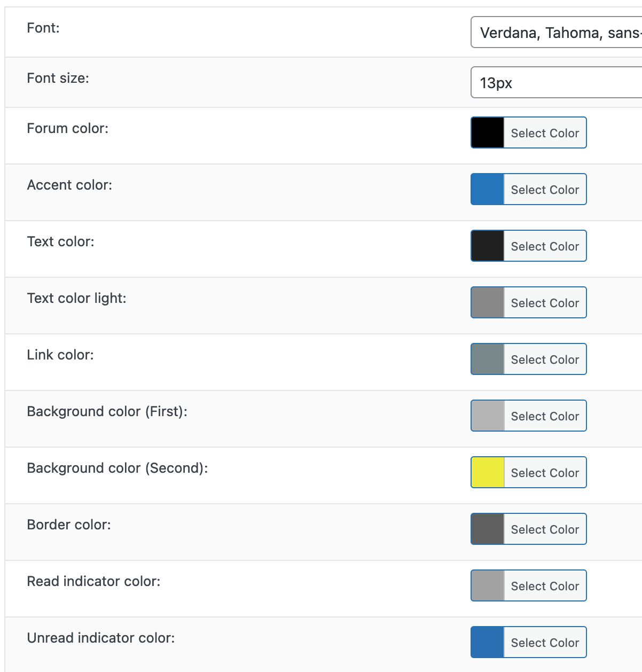Click Select Color for Border color
642x672 pixels.
tap(544, 529)
